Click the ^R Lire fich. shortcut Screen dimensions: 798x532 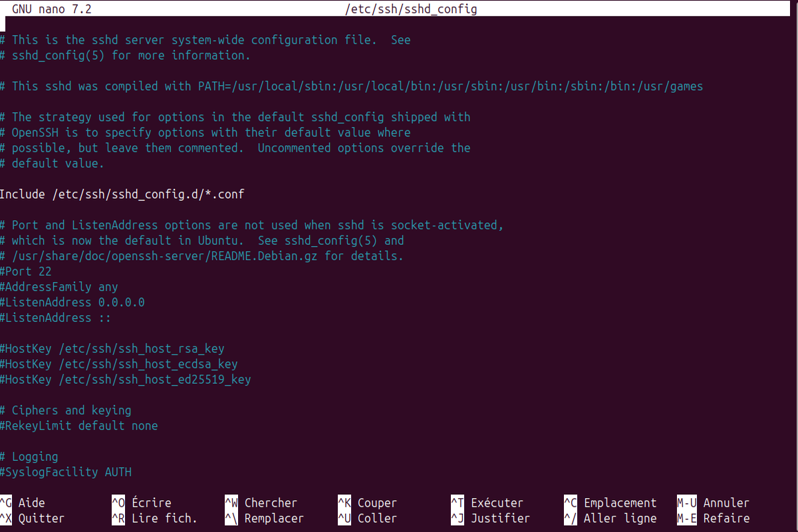155,518
